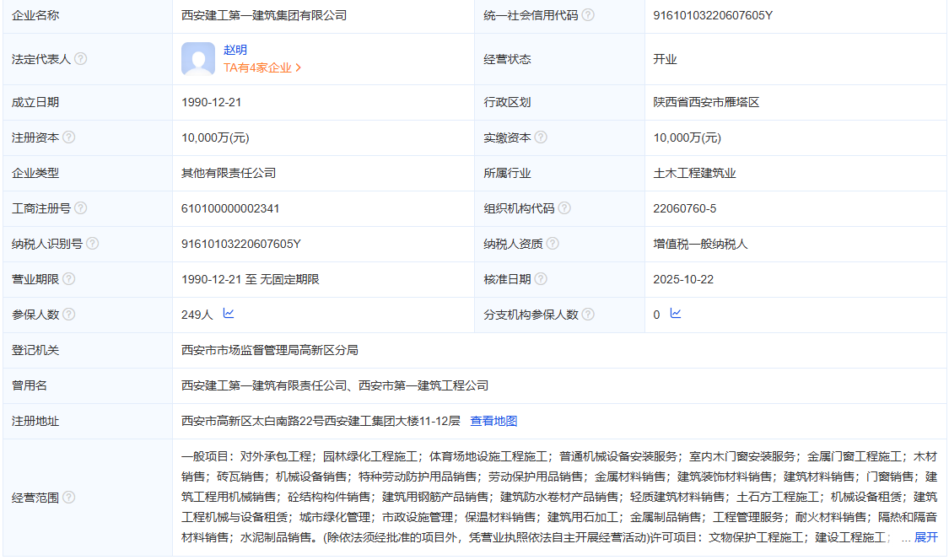Select registration authority 西安市市场监督管理局高新区分局

point(269,350)
